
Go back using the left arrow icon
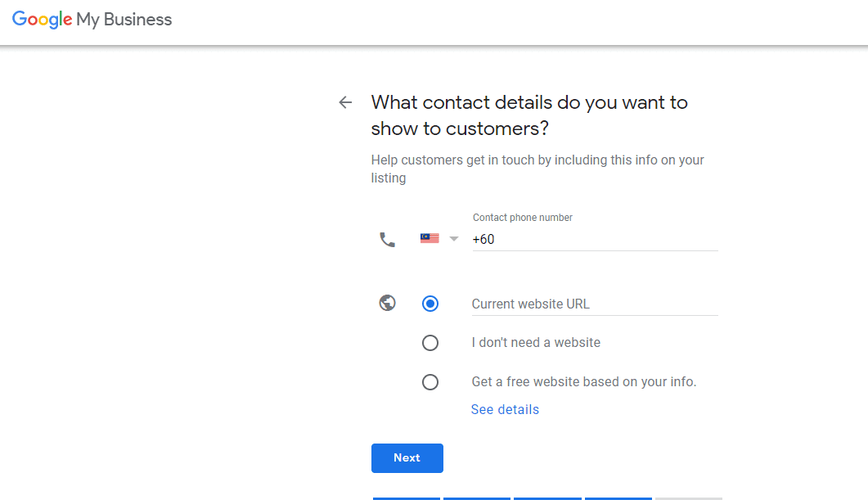[345, 102]
